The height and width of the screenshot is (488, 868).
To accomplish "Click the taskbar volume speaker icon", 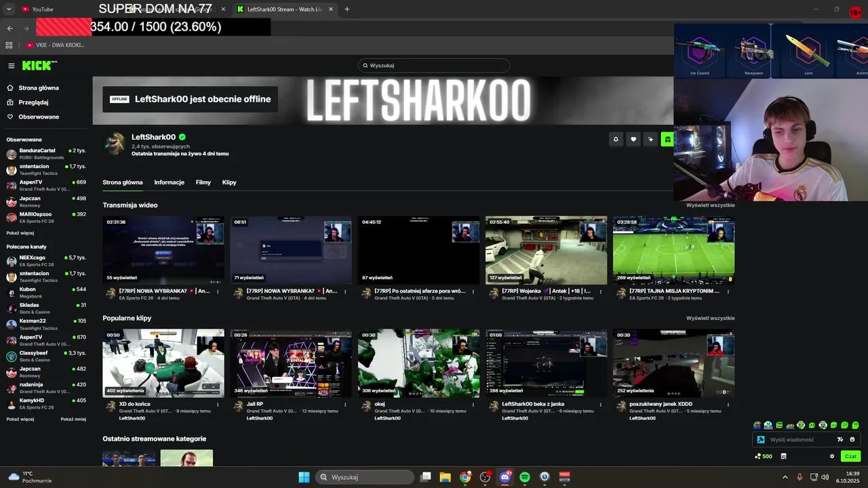I will coord(825,477).
